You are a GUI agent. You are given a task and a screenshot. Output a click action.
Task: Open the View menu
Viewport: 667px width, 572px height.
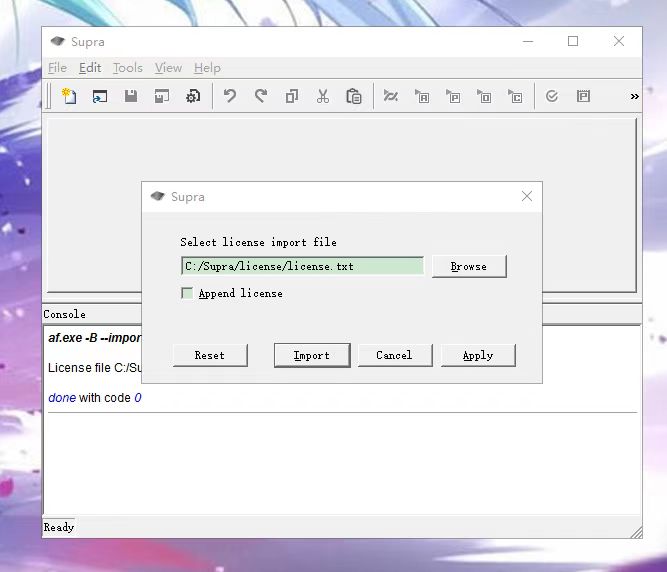click(x=168, y=68)
